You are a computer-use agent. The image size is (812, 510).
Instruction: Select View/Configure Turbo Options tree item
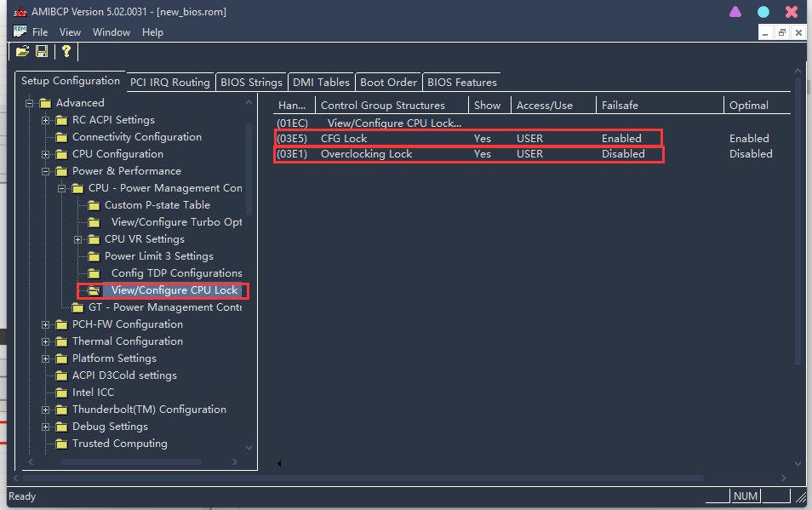coord(176,222)
